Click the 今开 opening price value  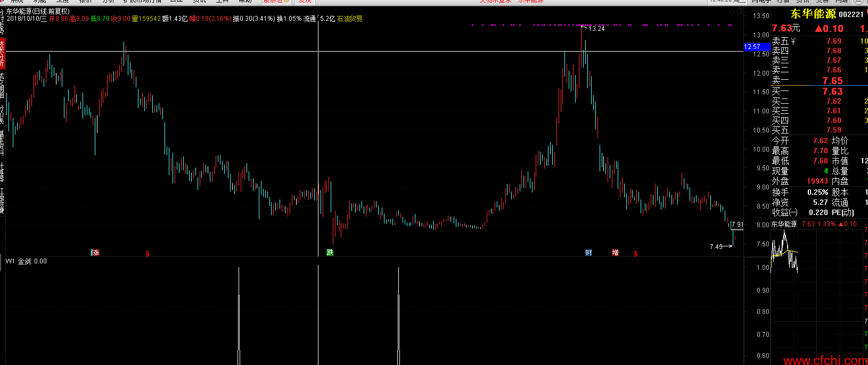[x=821, y=140]
